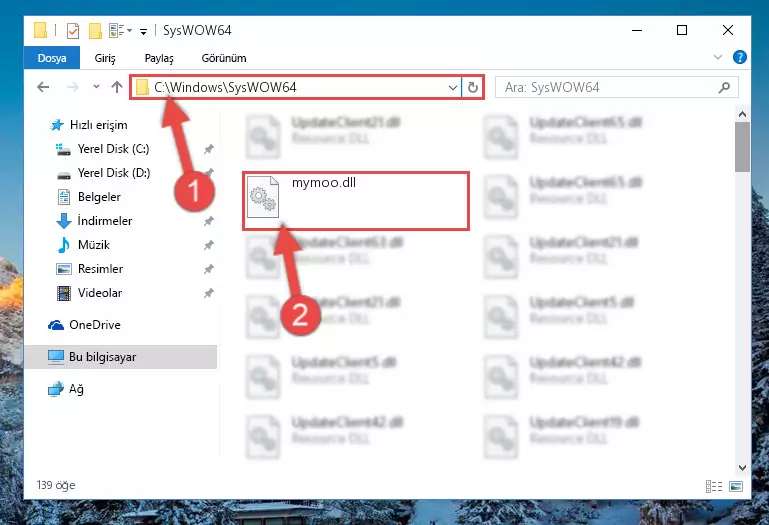Open Yerel Disk (C:) in sidebar
The width and height of the screenshot is (769, 525).
pos(113,149)
